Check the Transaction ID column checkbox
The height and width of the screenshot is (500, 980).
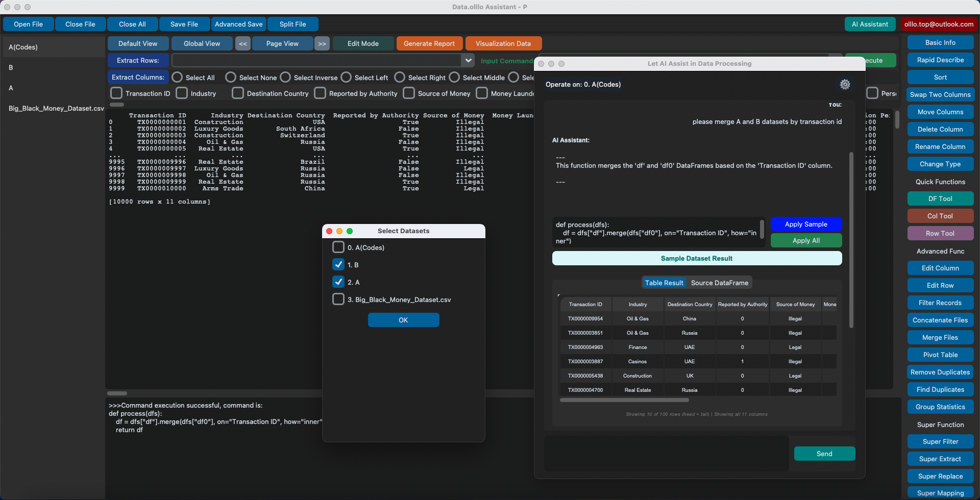(x=116, y=93)
